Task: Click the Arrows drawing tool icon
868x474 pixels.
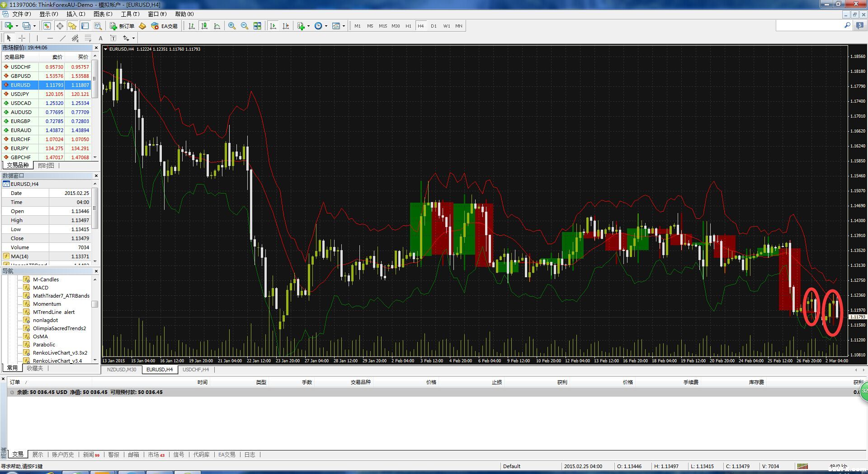Action: [126, 38]
